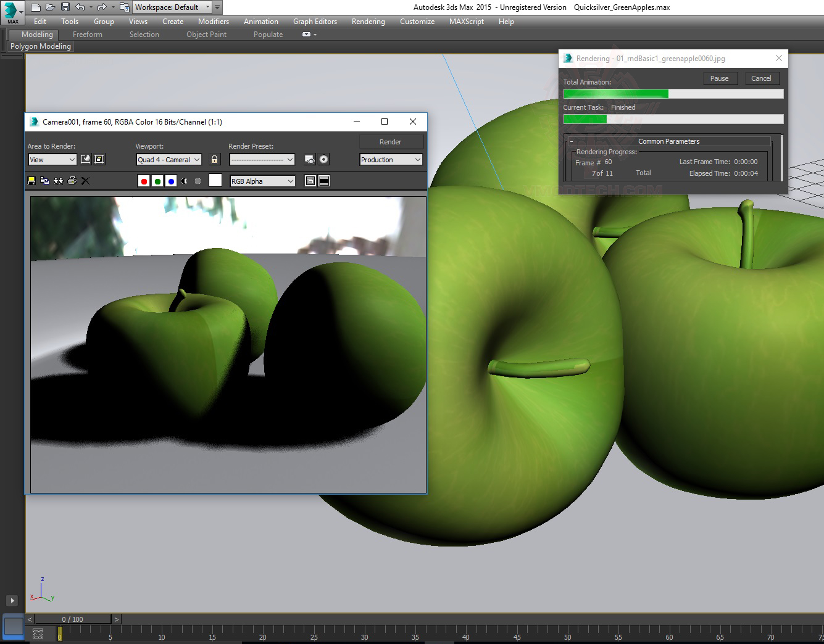Go to next frame on time slider
Screen dimensions: 824x644
coord(116,619)
